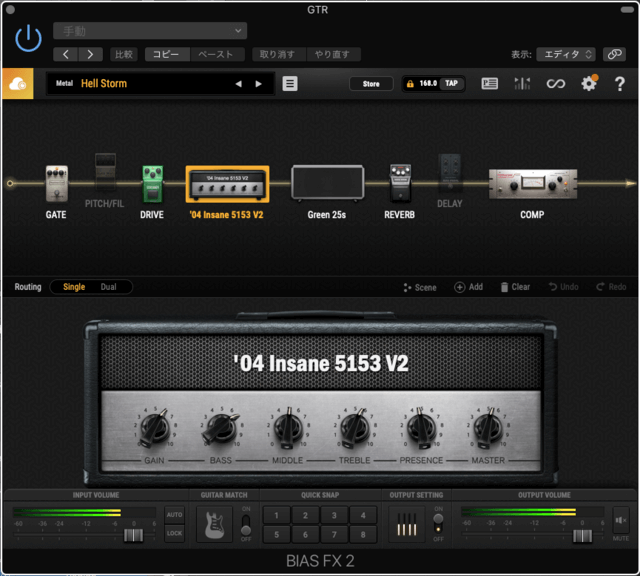The image size is (640, 576).
Task: Toggle the tempo lock icon
Action: pos(410,84)
